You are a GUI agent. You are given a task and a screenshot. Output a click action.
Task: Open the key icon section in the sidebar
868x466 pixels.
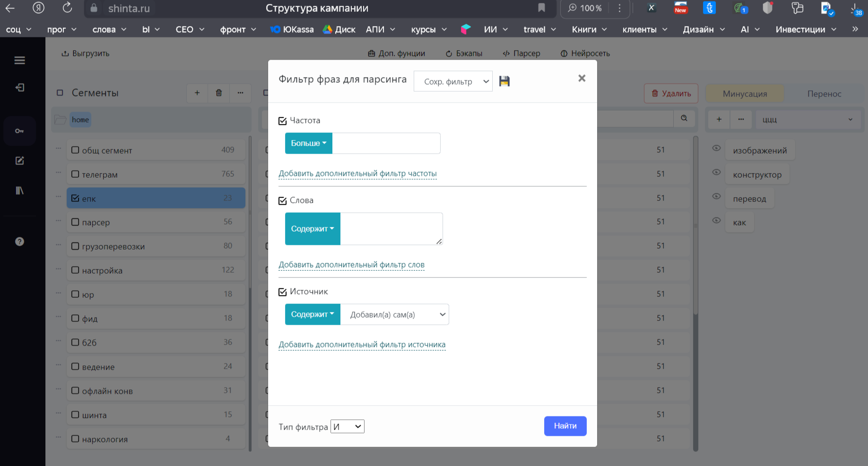coord(19,131)
